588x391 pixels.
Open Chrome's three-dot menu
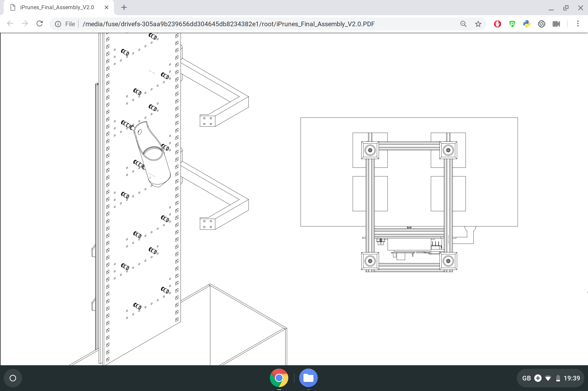click(578, 24)
